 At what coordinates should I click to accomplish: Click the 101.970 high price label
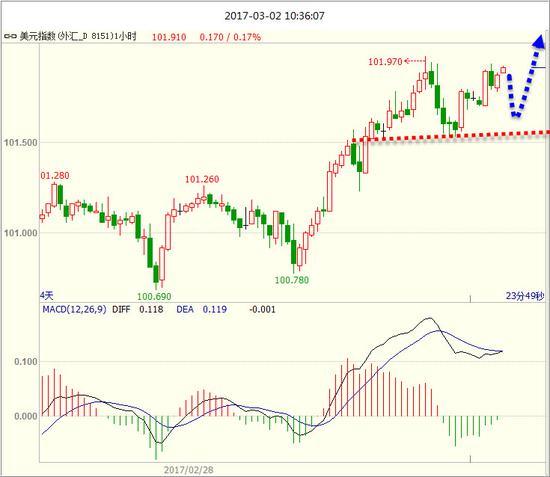385,62
